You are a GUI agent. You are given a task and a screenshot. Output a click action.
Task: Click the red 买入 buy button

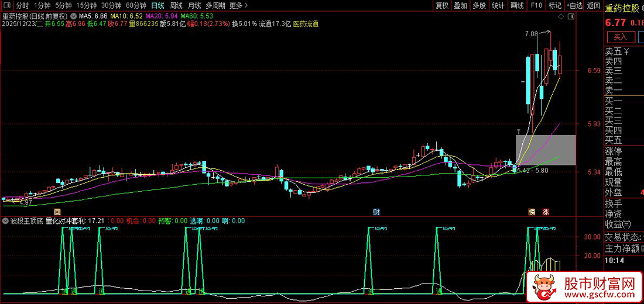[620, 37]
